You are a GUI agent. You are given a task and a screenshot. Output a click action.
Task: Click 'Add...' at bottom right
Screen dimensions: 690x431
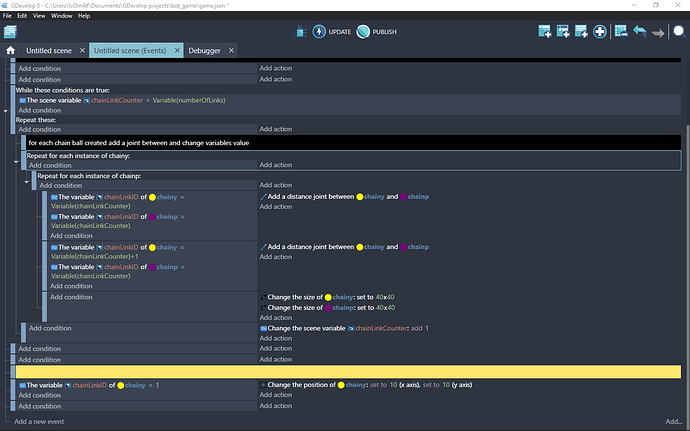(675, 421)
